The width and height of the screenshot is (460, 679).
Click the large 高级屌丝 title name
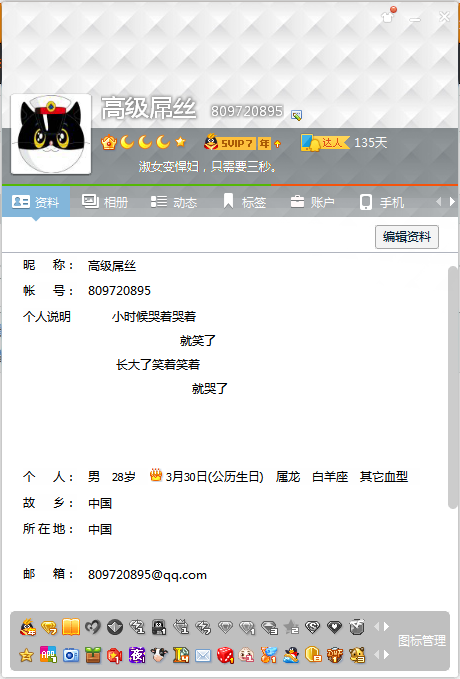point(149,108)
